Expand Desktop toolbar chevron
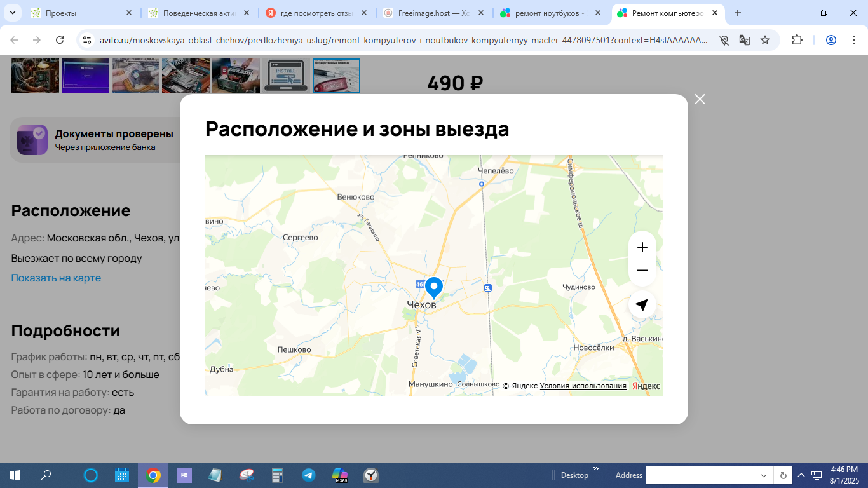Image resolution: width=868 pixels, height=488 pixels. (x=596, y=470)
